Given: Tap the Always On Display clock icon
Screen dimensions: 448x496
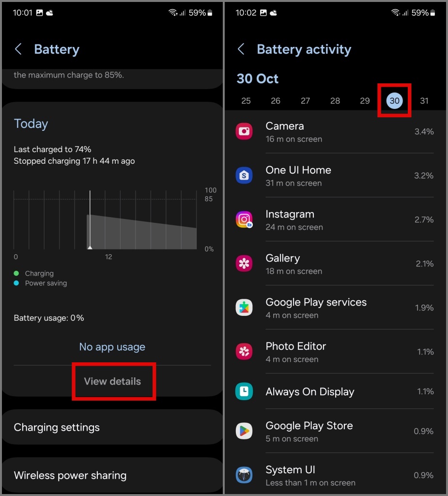Looking at the screenshot, I should [x=244, y=391].
